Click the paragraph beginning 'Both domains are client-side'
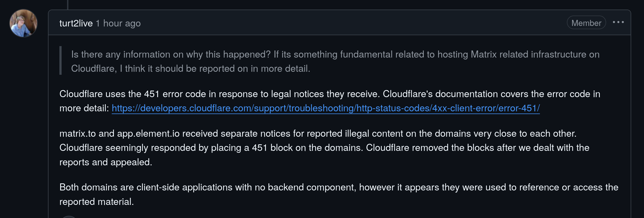The width and height of the screenshot is (644, 218). click(x=339, y=195)
